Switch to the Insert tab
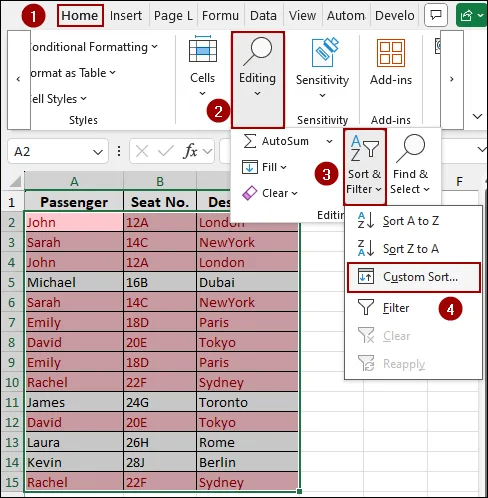Image resolution: width=488 pixels, height=498 pixels. point(126,16)
